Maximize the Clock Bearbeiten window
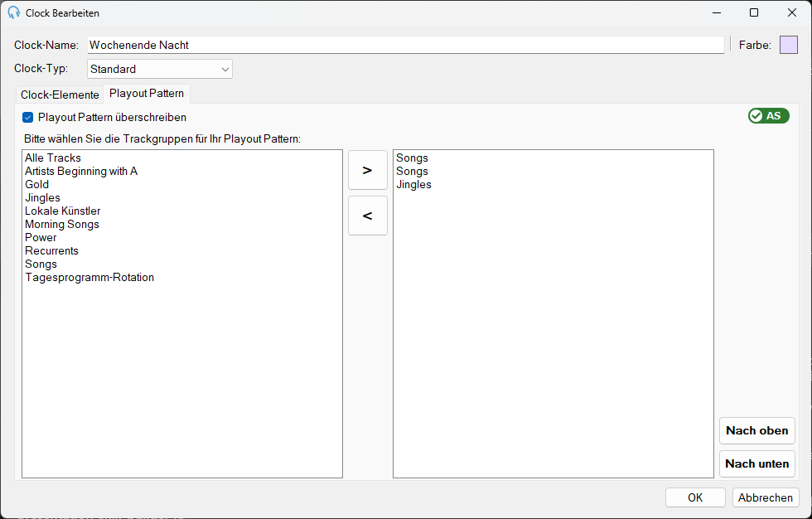The image size is (812, 519). 754,12
